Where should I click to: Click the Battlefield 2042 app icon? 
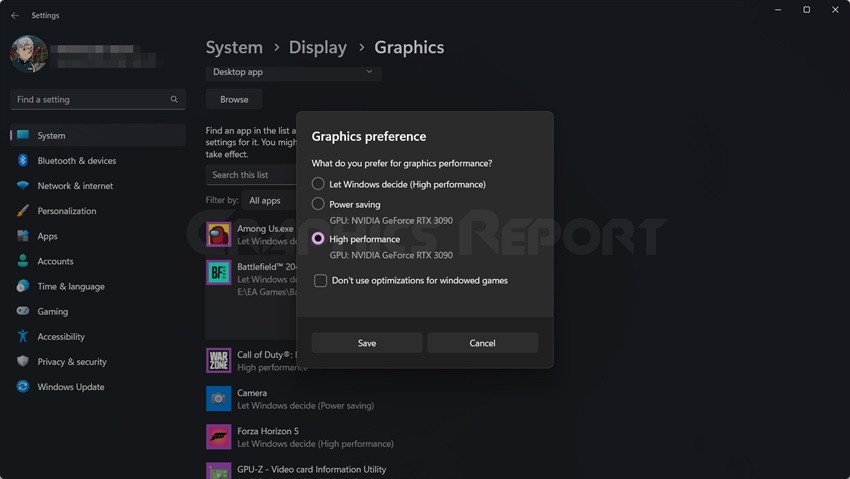tap(218, 273)
